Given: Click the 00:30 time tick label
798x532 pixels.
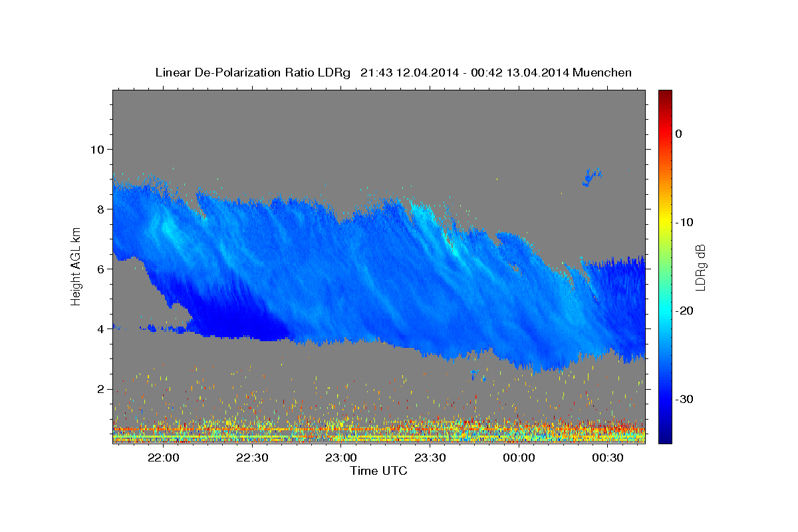Looking at the screenshot, I should (608, 458).
